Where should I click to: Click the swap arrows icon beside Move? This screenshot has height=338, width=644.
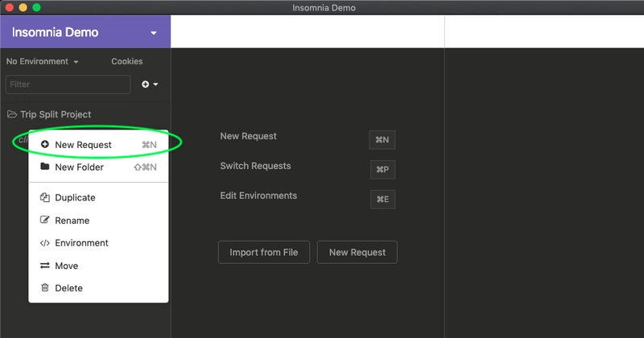point(45,266)
